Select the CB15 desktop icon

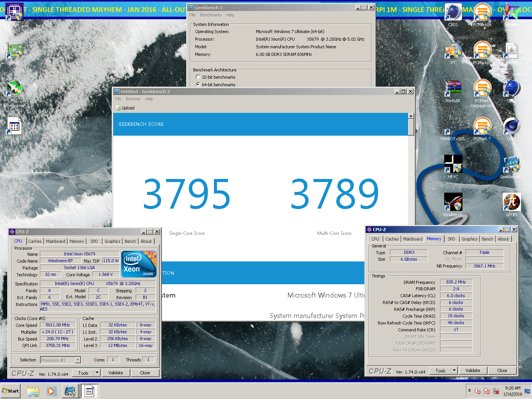(511, 128)
